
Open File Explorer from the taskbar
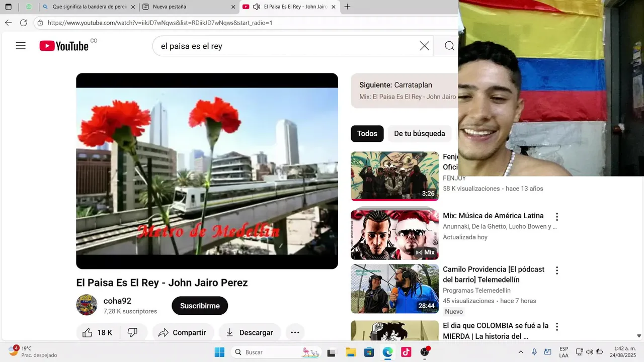[x=350, y=352]
